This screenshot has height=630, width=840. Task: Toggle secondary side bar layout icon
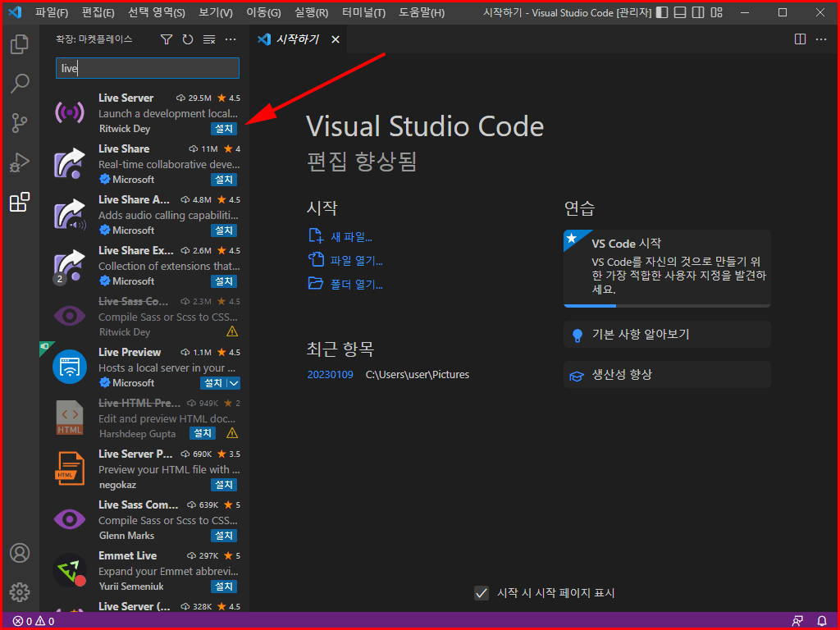coord(698,12)
